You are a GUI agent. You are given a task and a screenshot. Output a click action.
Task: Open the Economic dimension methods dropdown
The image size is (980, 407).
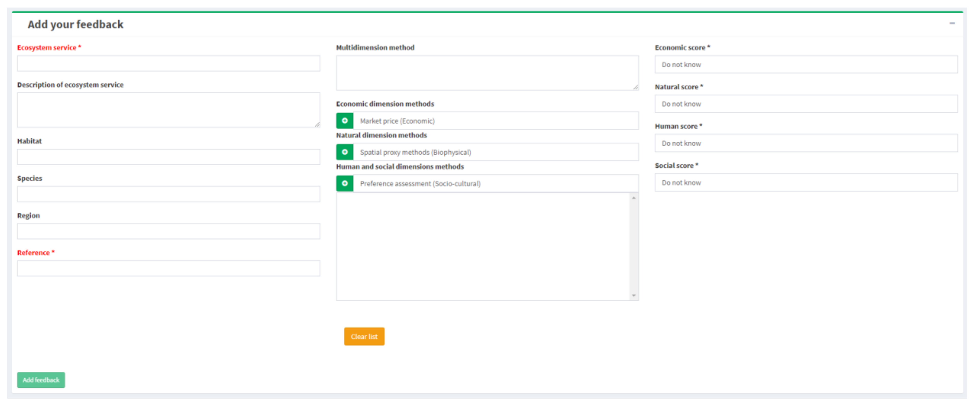point(495,121)
